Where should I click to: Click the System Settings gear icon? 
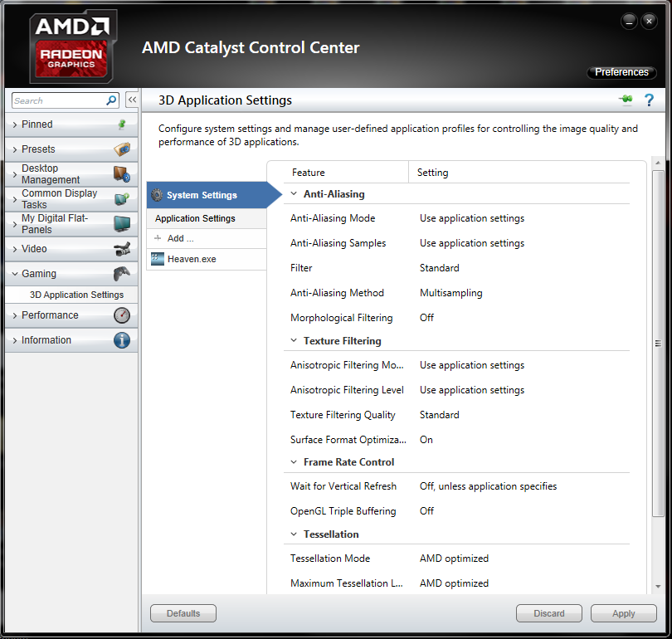[158, 195]
